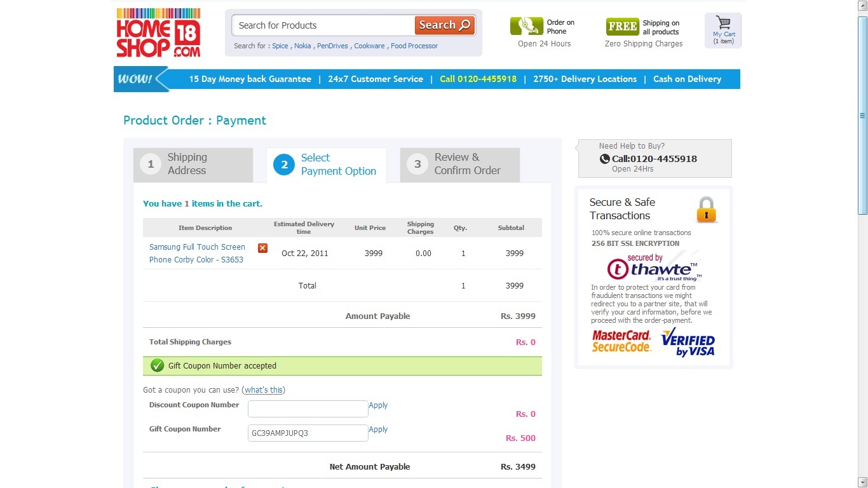Click the MasterCard SecureCode logo

621,341
